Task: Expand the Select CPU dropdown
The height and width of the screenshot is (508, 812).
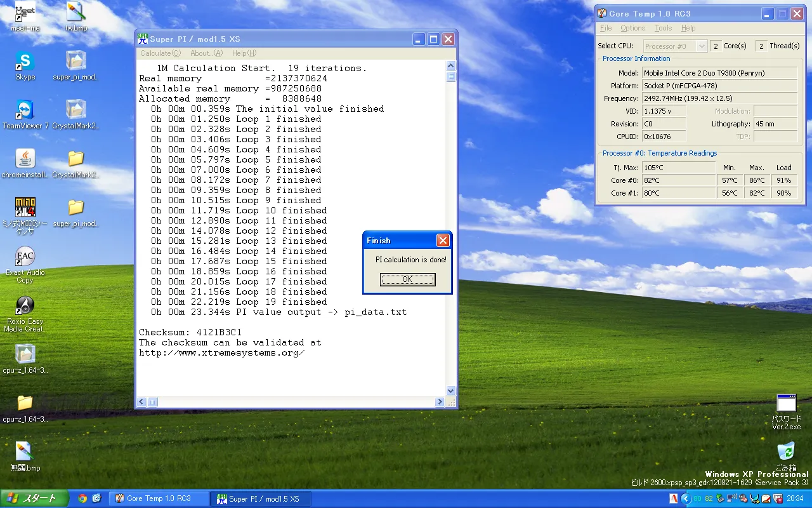Action: [701, 46]
